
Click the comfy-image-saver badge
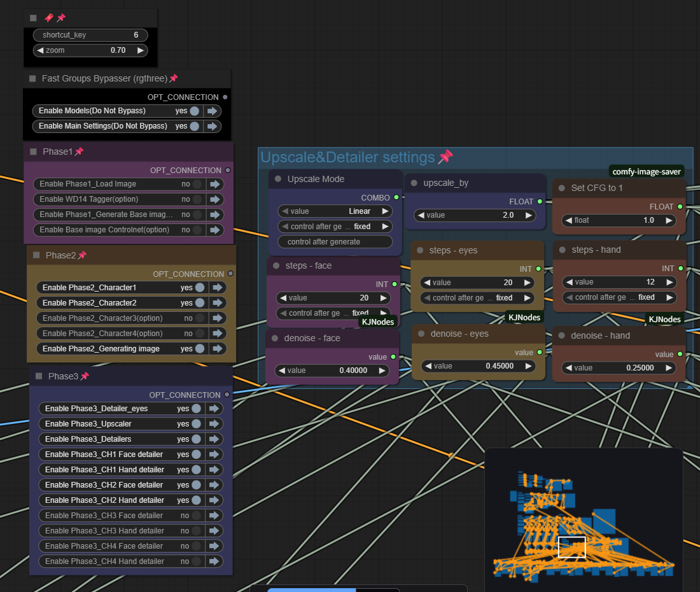point(647,171)
